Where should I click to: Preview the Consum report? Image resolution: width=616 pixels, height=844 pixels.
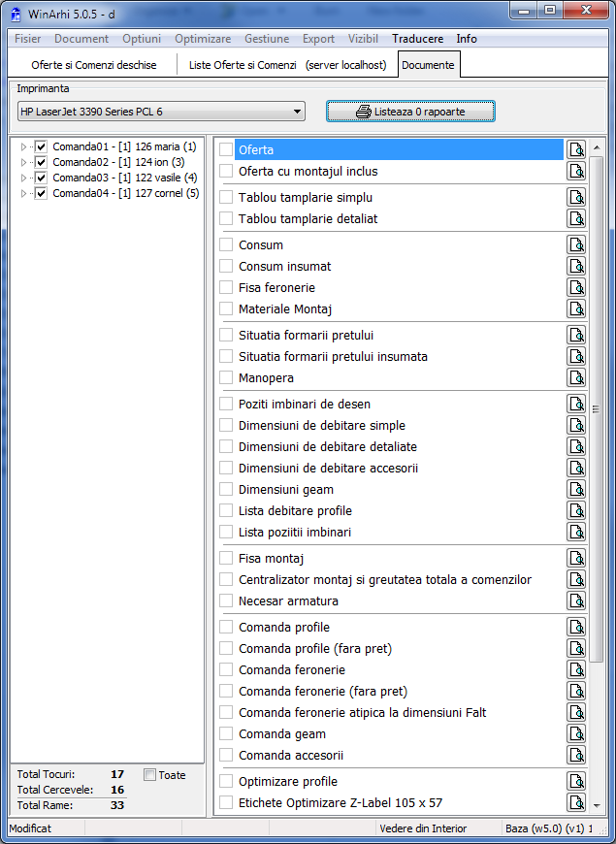tap(576, 244)
